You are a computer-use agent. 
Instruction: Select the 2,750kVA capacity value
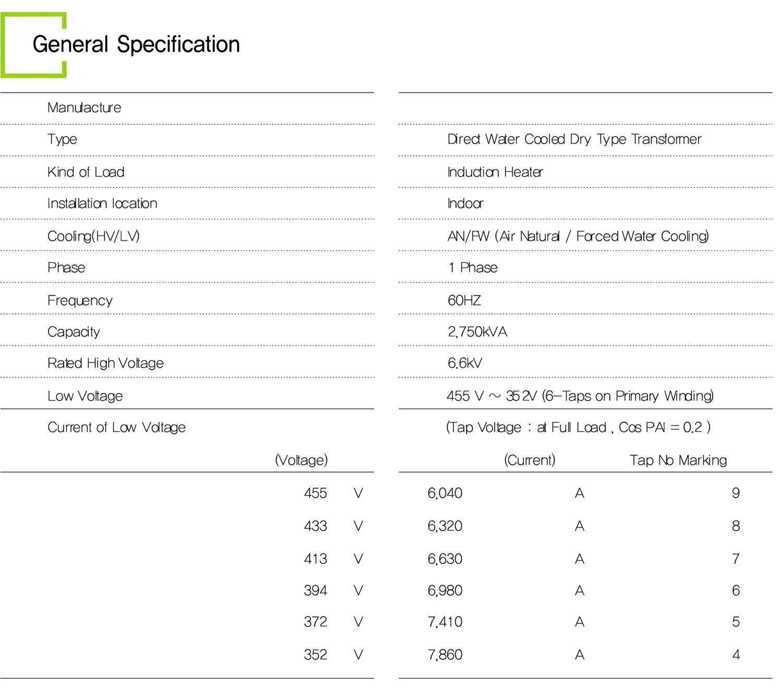[x=477, y=332]
